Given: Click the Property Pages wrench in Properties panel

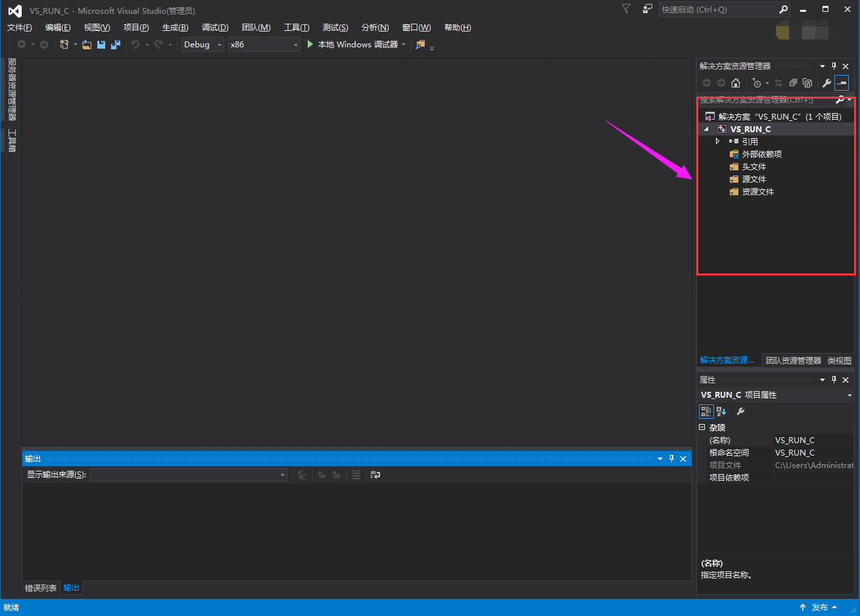Looking at the screenshot, I should [740, 412].
